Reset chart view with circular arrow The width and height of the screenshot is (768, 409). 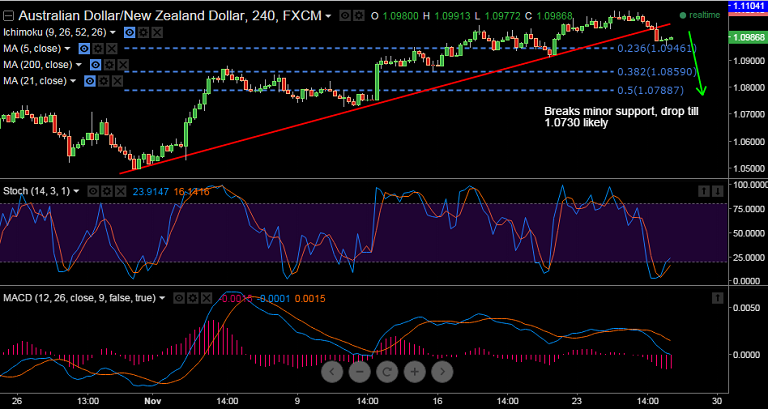pyautogui.click(x=387, y=371)
